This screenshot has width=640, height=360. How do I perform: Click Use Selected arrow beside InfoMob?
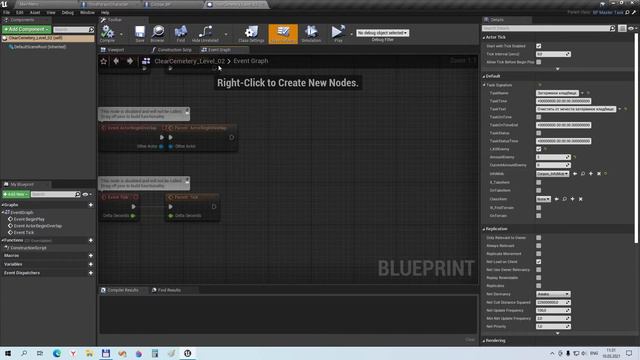(575, 173)
